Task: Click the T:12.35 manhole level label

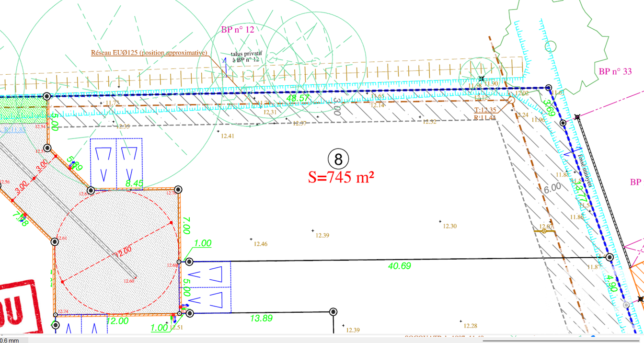Action: point(485,110)
